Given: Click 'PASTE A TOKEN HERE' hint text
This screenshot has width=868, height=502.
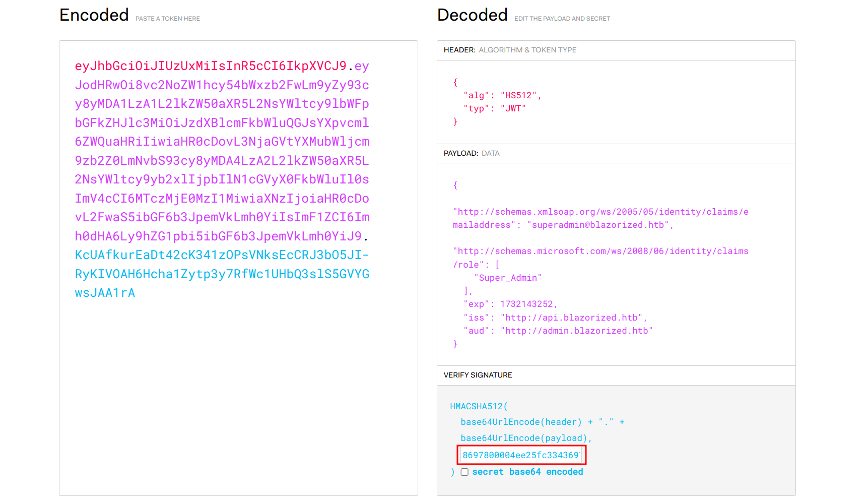Looking at the screenshot, I should [168, 19].
